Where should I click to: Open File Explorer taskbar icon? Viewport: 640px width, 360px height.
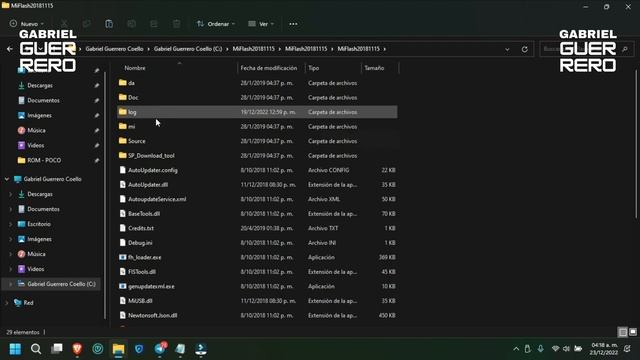coord(118,349)
